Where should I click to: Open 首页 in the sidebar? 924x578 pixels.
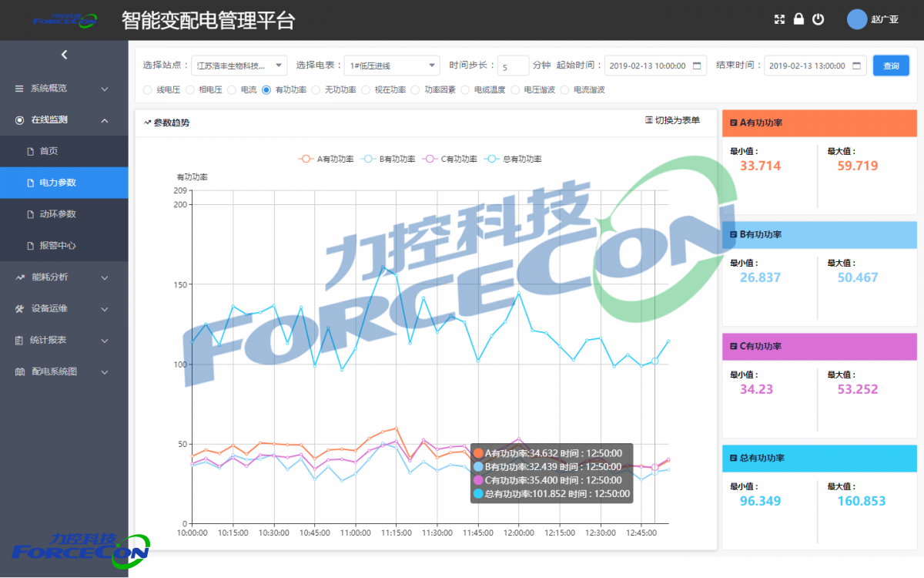(x=64, y=151)
